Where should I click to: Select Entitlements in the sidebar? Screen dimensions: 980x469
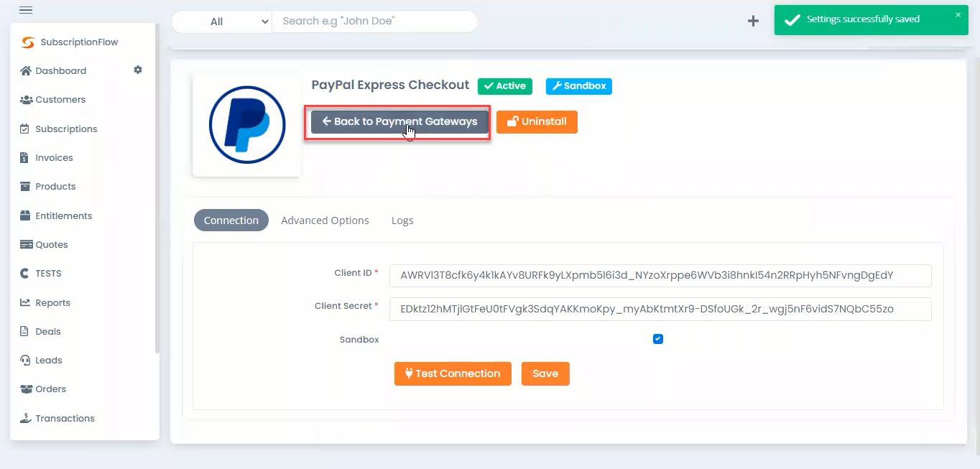click(x=64, y=216)
